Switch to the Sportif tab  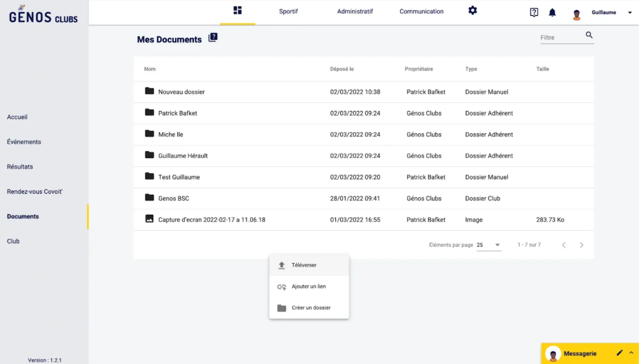coord(288,12)
